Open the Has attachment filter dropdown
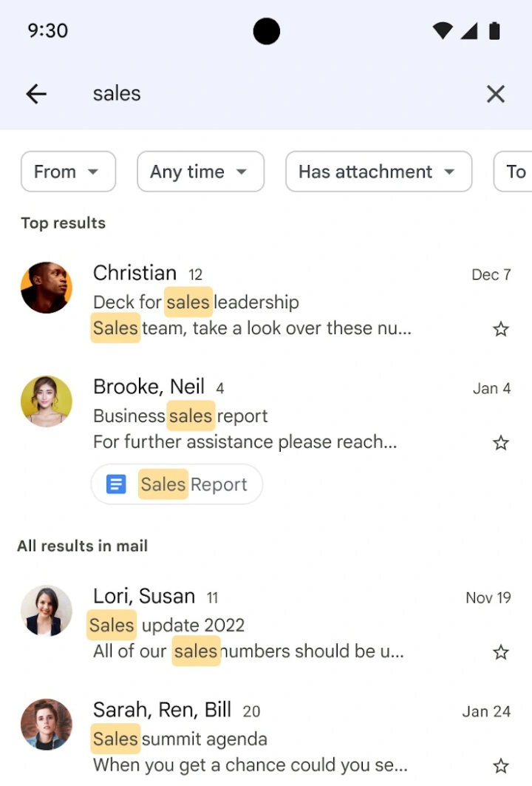 (x=378, y=172)
